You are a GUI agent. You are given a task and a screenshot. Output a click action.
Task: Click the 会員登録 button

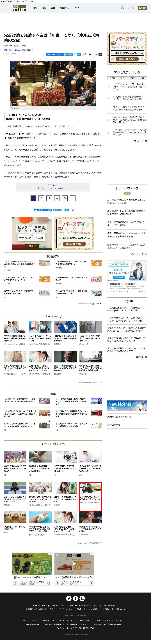pos(143,8)
